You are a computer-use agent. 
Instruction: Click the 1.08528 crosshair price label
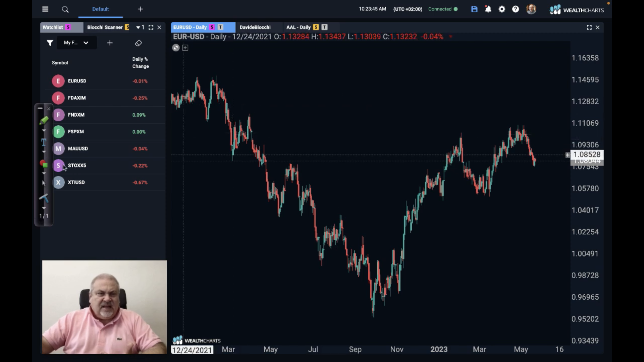[x=587, y=155]
